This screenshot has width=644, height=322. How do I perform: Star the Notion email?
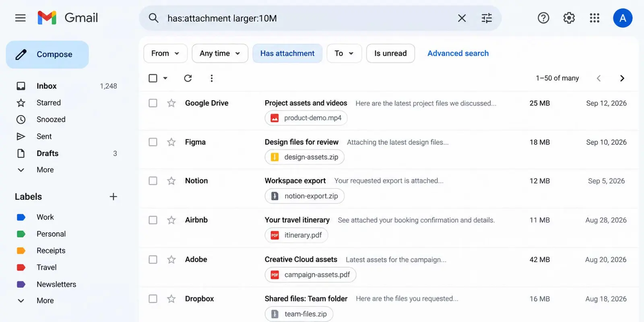[171, 181]
